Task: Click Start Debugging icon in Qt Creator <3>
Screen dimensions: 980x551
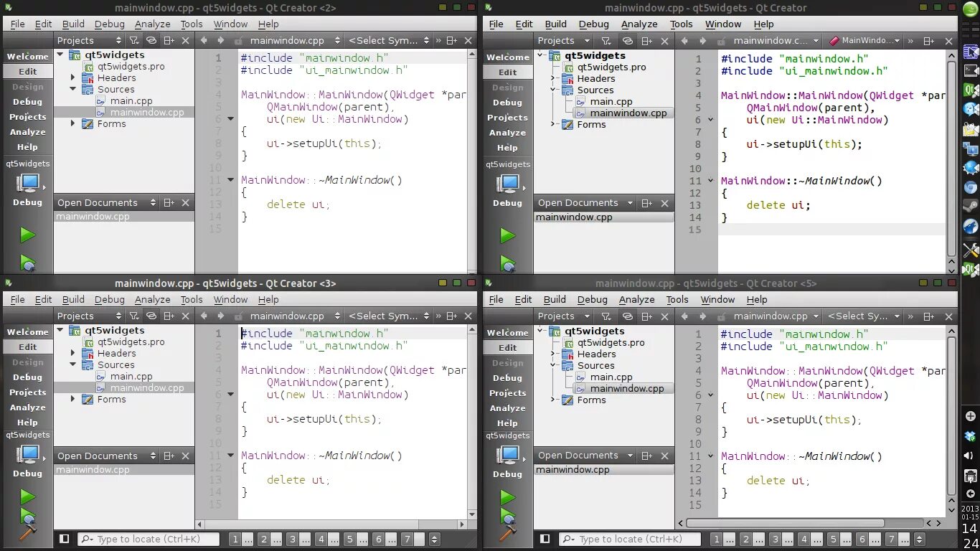Action: (28, 516)
